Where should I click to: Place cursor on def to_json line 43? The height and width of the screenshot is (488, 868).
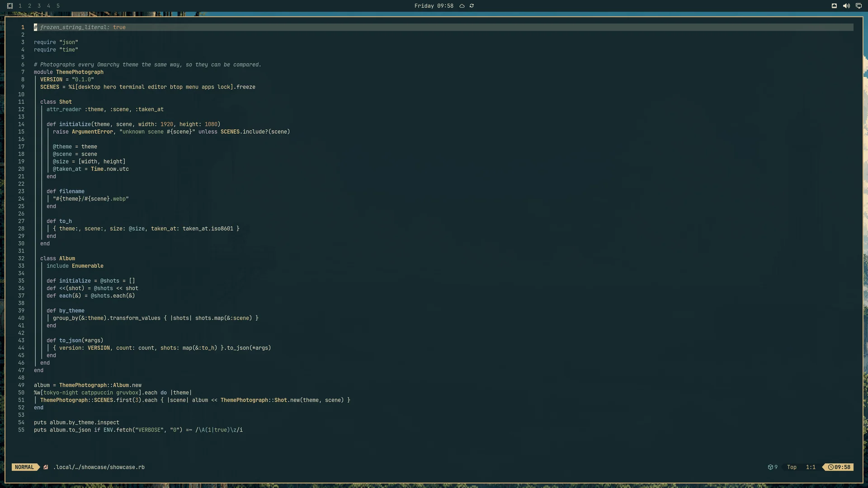pos(75,341)
